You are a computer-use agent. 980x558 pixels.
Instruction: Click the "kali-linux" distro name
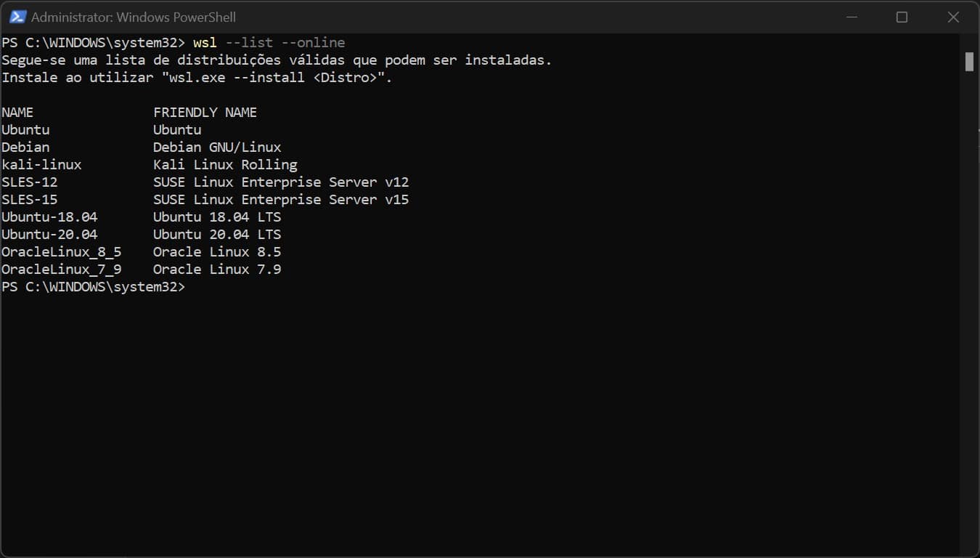(41, 165)
